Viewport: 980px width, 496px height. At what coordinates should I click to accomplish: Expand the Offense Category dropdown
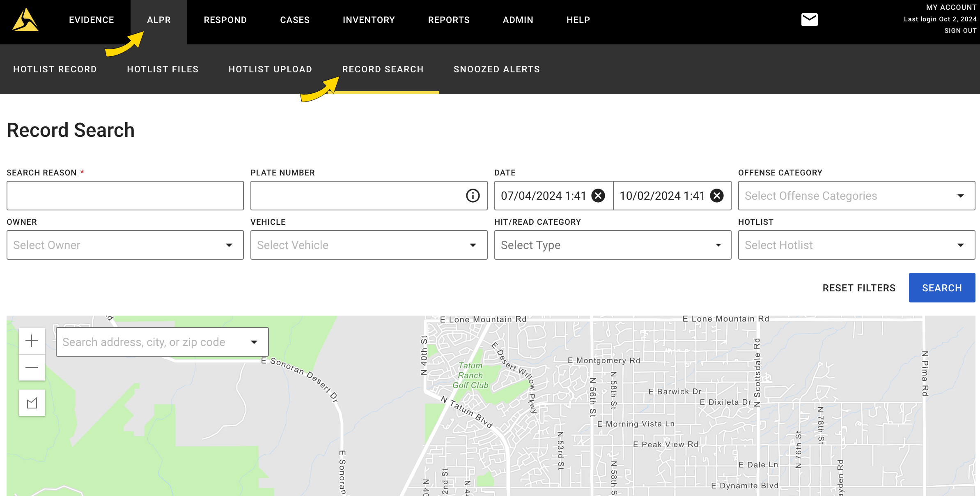pos(960,196)
